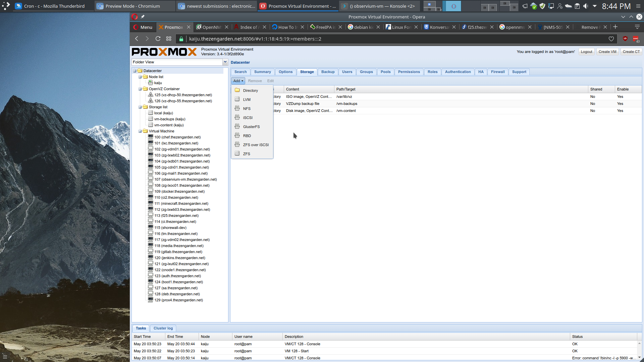Choose ZFS from the Add storage menu
This screenshot has height=362, width=644.
tap(252, 154)
